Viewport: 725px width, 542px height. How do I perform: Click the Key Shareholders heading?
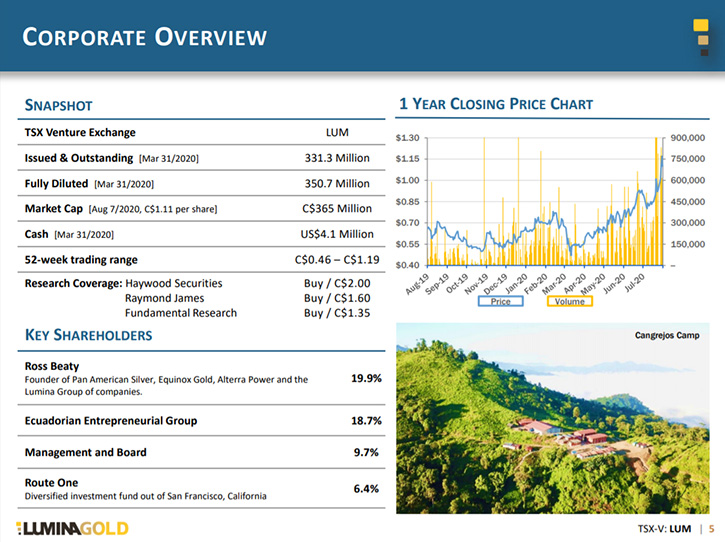click(88, 335)
